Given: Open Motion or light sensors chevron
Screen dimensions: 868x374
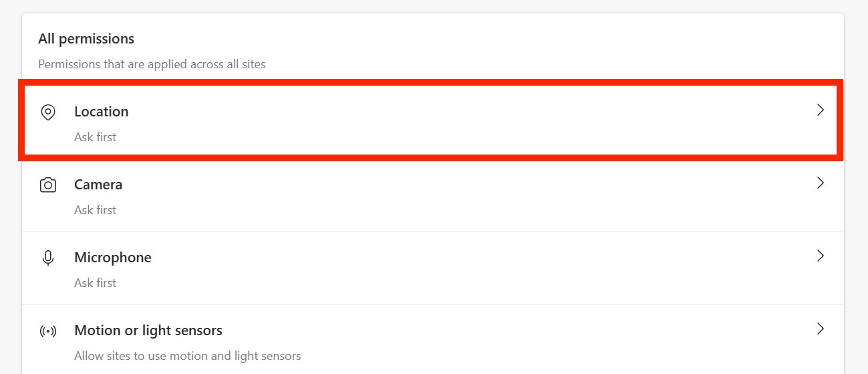Looking at the screenshot, I should point(821,329).
